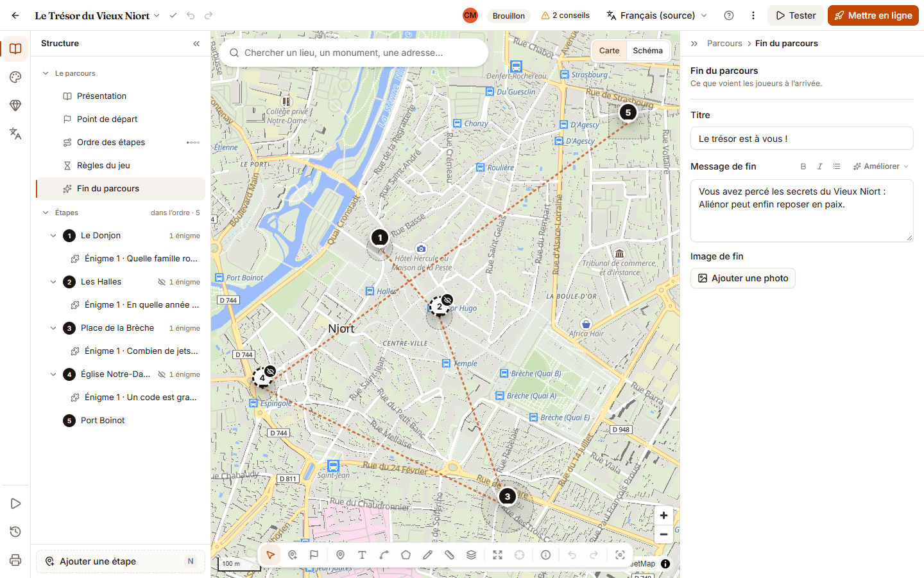Toggle hidden-eye badge on map marker 2
Viewport: 924px width, 578px height.
click(448, 300)
